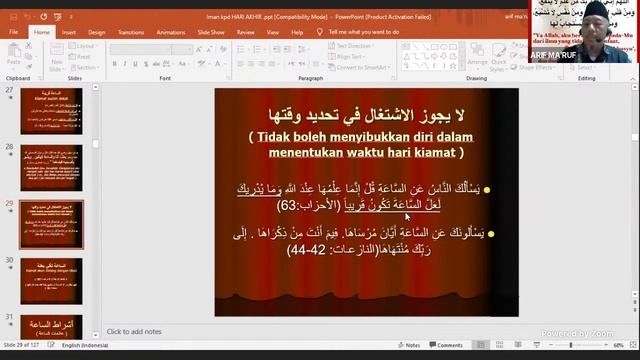640x360 pixels.
Task: Clear all text formatting
Action: (223, 49)
